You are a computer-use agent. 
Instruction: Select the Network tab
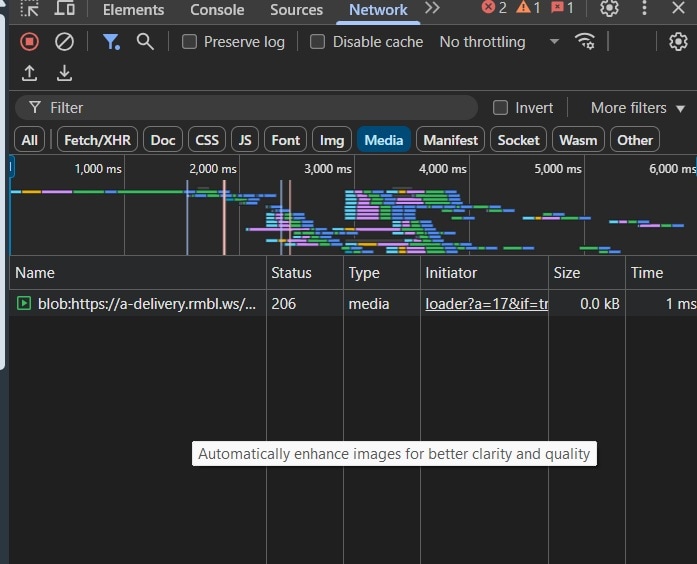click(x=378, y=10)
